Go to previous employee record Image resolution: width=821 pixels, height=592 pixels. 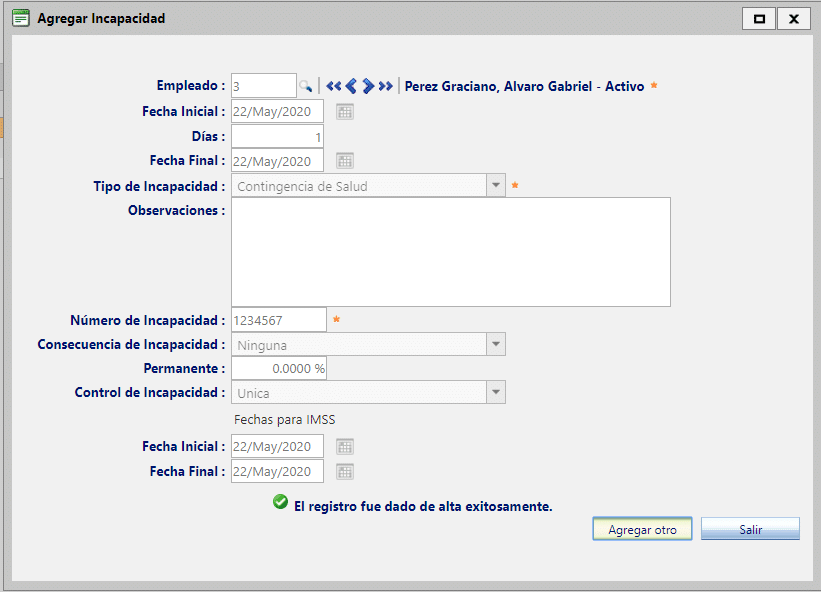click(351, 86)
